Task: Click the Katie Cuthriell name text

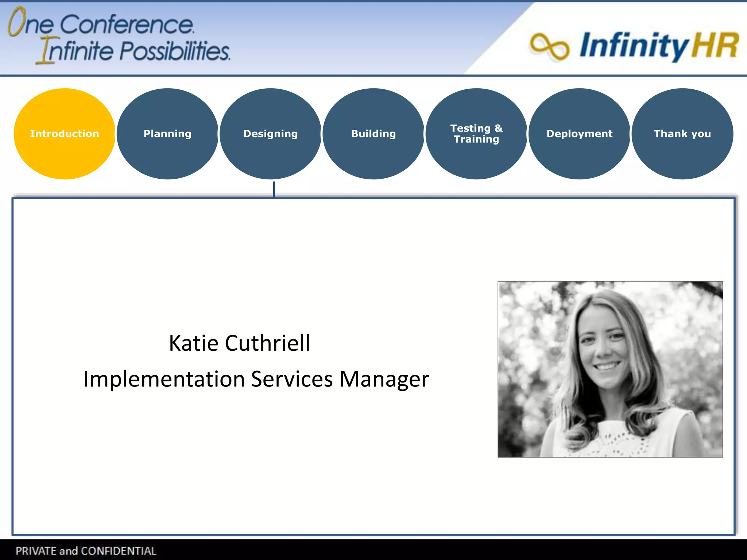Action: pos(239,343)
